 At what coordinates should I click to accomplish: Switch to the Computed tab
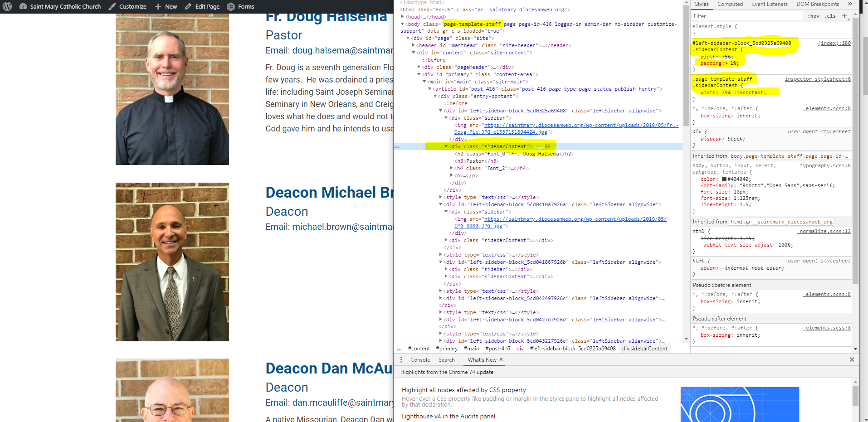[730, 4]
